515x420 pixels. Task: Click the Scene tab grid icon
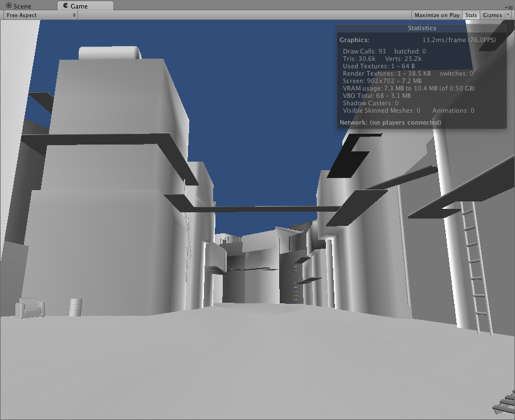point(9,6)
